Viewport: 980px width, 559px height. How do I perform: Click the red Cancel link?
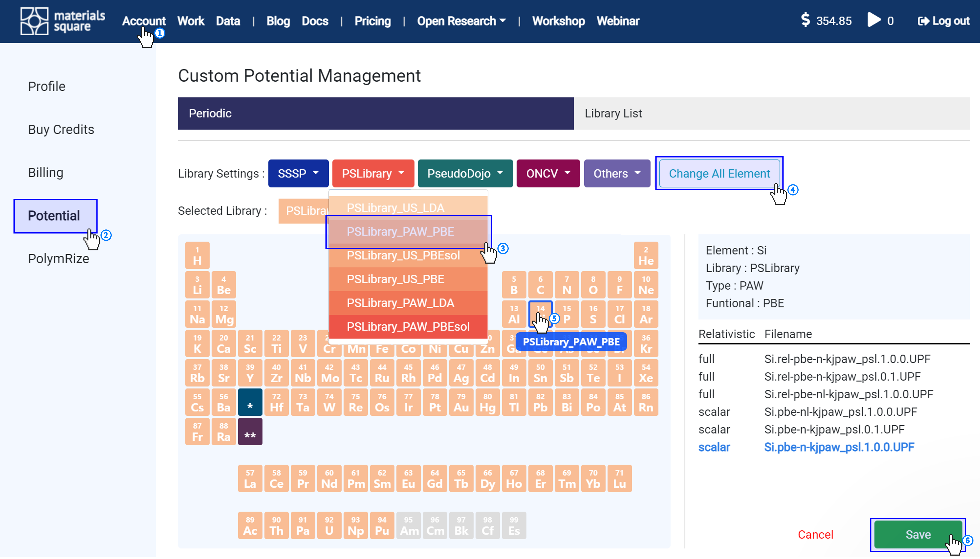tap(815, 534)
